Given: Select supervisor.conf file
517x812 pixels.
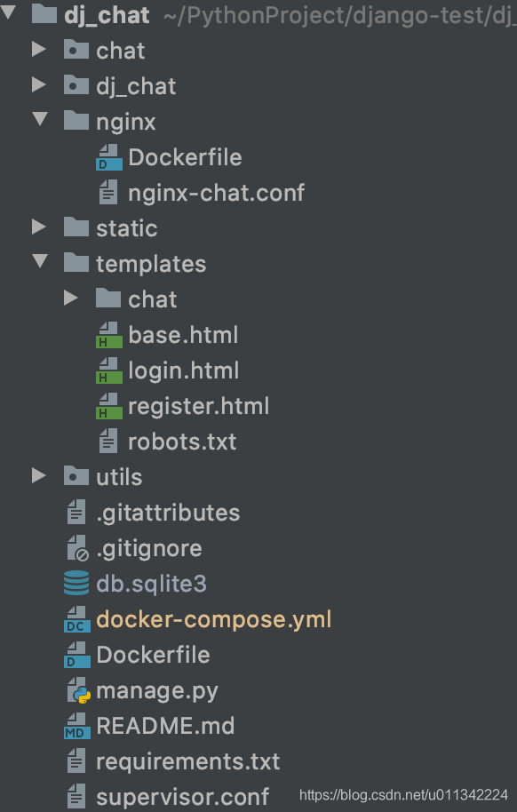Looking at the screenshot, I should click(182, 797).
